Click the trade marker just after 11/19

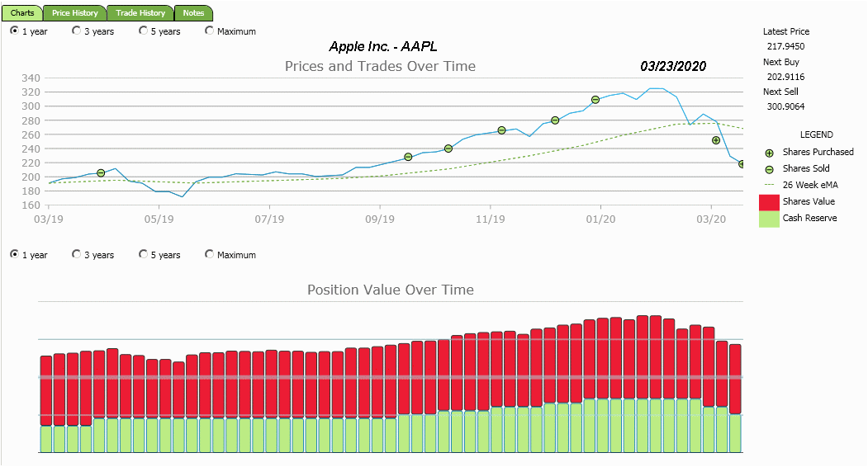[501, 130]
